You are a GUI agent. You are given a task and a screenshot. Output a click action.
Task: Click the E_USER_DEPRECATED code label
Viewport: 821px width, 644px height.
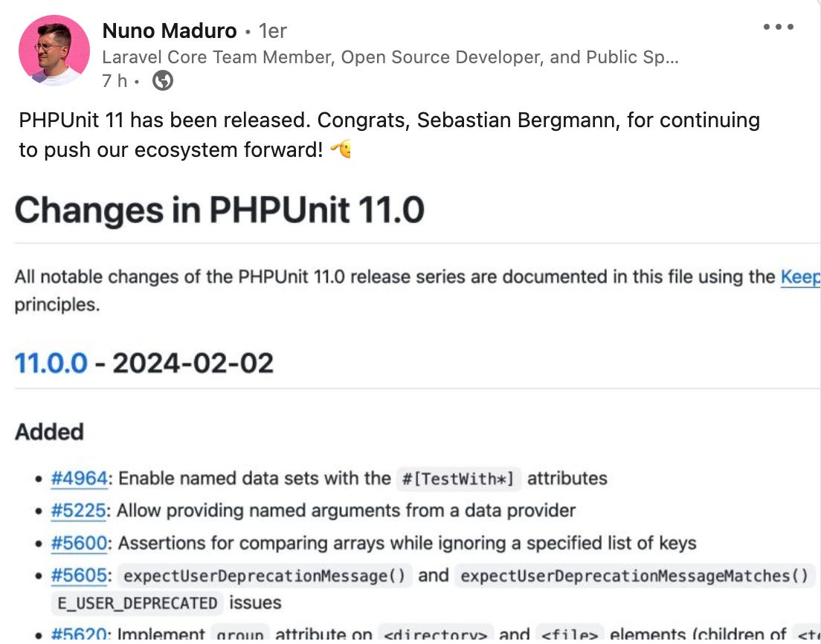pos(137,603)
